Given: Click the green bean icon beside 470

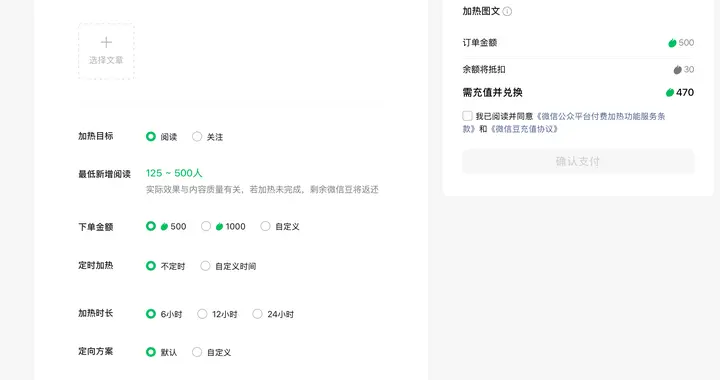Looking at the screenshot, I should click(670, 93).
